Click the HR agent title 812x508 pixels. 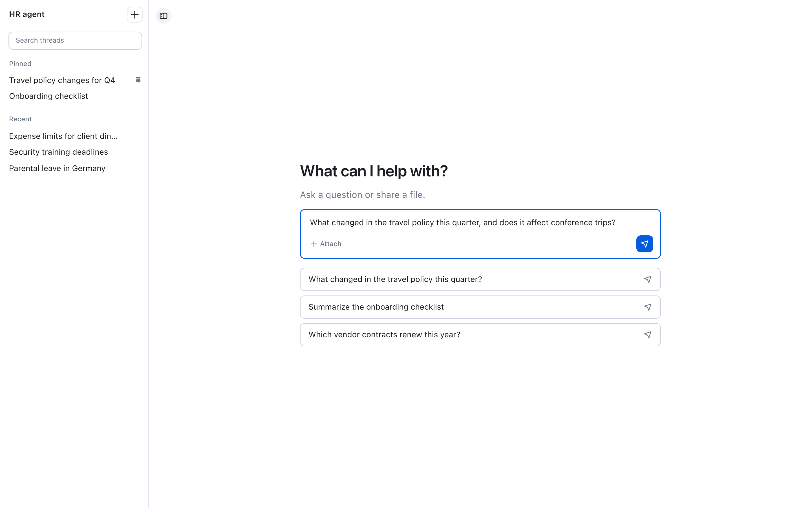(27, 14)
